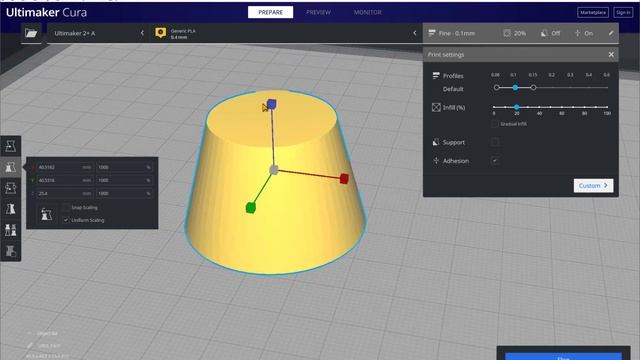Click the layer height profile slider handle

[x=515, y=87]
